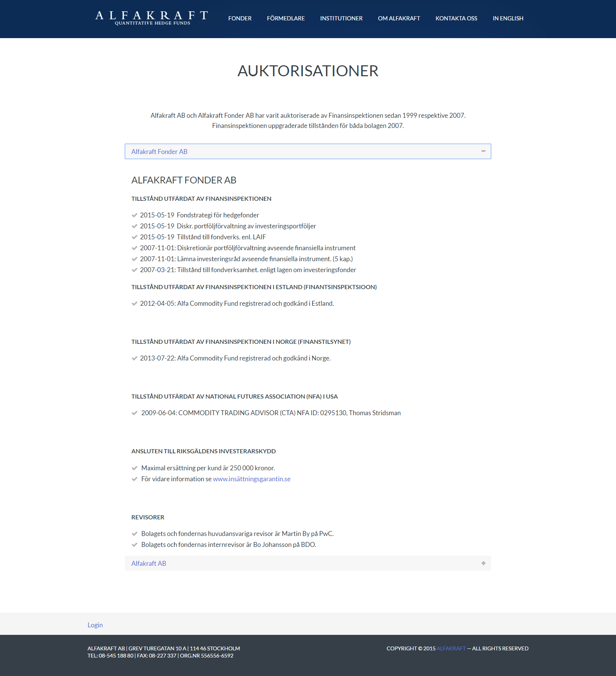
Task: Open the FÖRMEDLARE menu item
Action: click(x=286, y=18)
